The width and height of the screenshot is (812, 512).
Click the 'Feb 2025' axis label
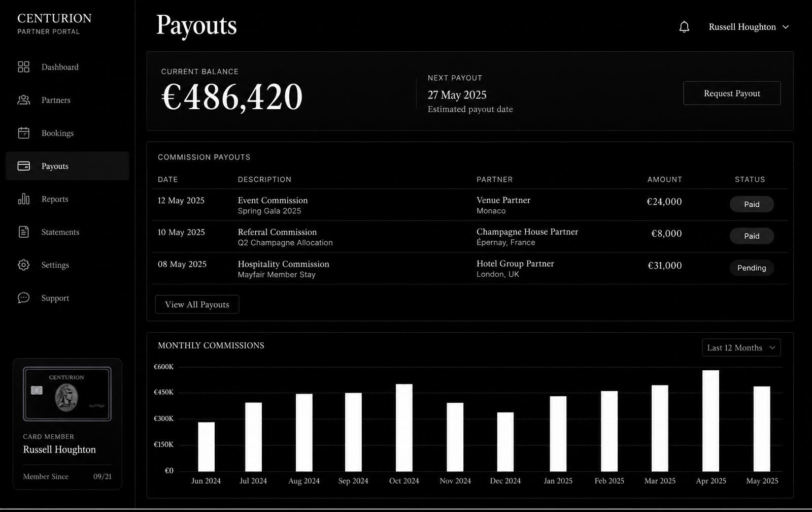tap(609, 481)
